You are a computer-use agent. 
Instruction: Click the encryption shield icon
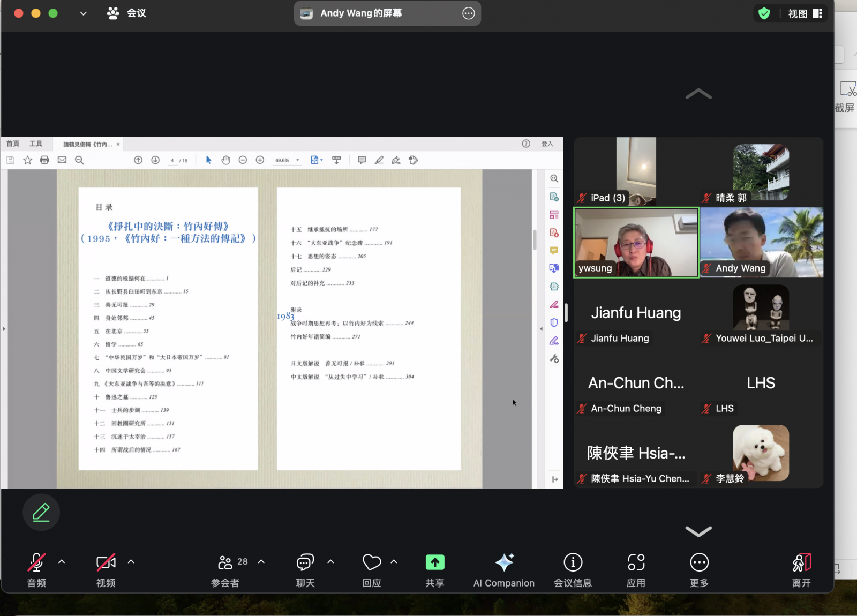pos(764,13)
